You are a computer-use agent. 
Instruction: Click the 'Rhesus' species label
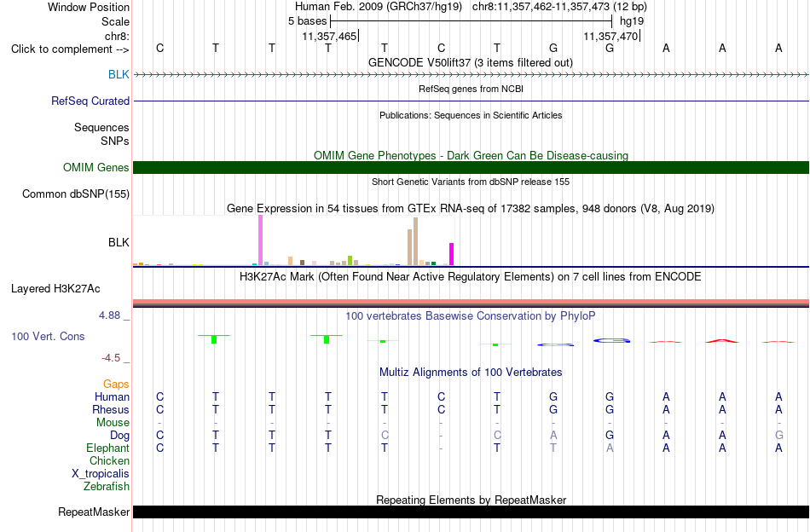(111, 409)
